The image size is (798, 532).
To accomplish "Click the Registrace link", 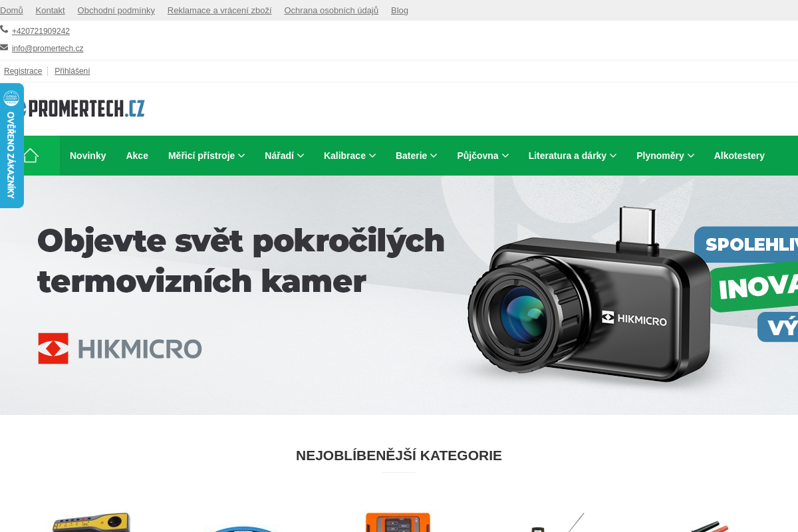I will click(x=23, y=70).
